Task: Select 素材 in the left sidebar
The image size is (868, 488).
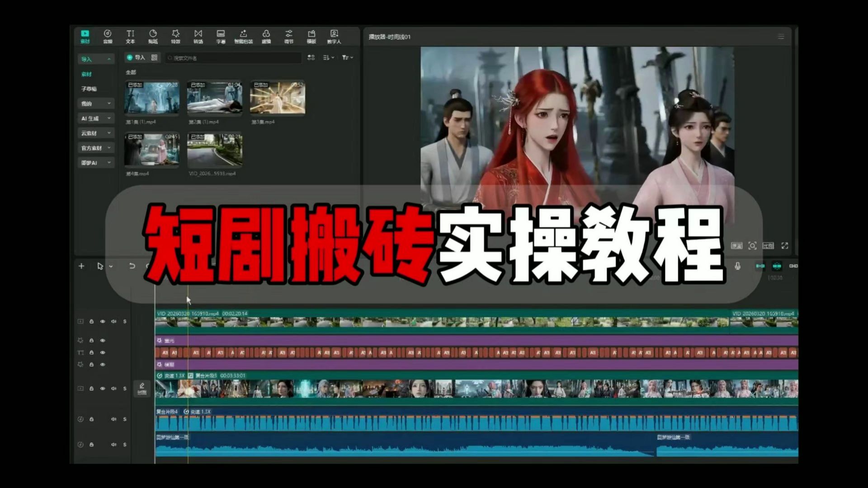Action: click(x=86, y=74)
